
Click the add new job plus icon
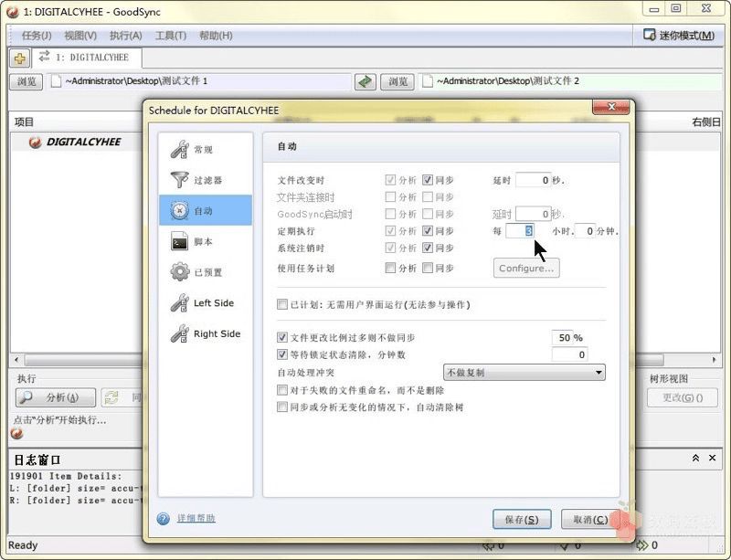point(19,58)
